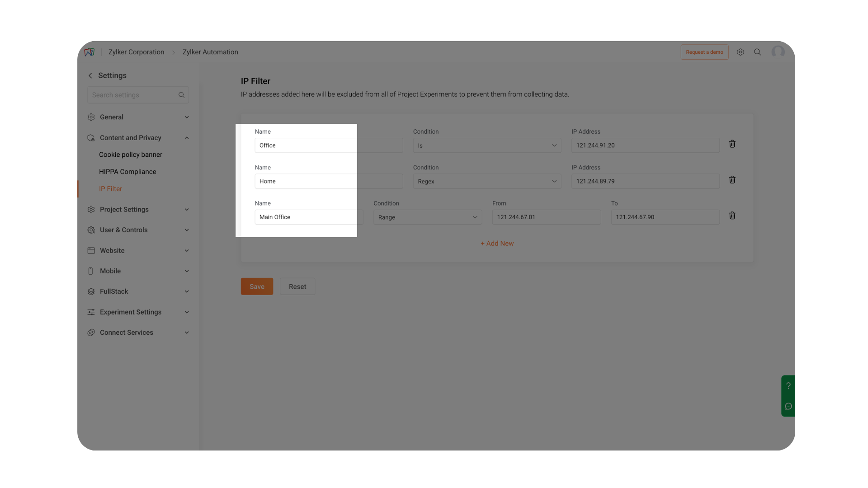Click the + Add New link
The width and height of the screenshot is (868, 488).
497,244
